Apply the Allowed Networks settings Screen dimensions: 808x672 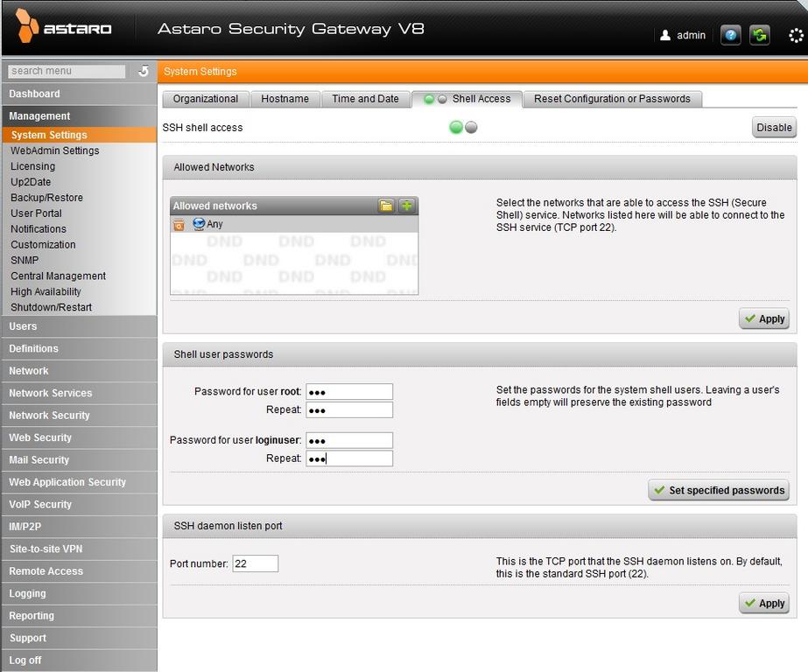(x=763, y=319)
